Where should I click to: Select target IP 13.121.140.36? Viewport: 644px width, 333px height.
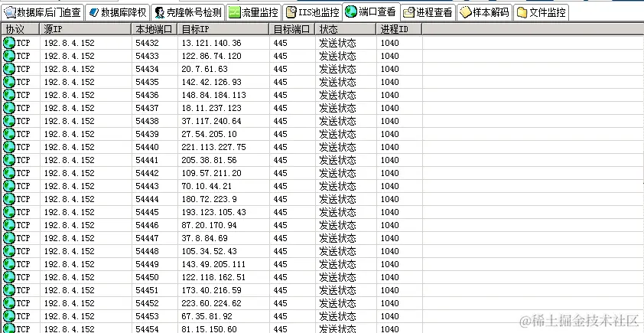pyautogui.click(x=212, y=43)
